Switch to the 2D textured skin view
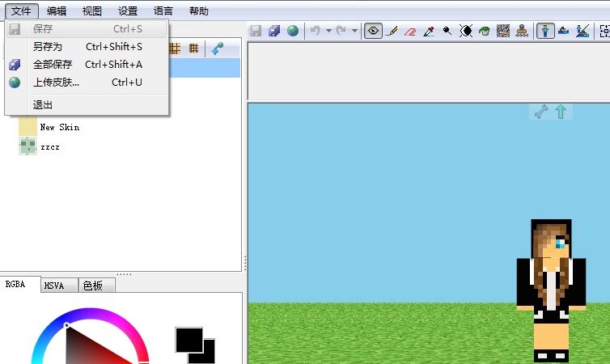This screenshot has height=364, width=610. [x=563, y=31]
